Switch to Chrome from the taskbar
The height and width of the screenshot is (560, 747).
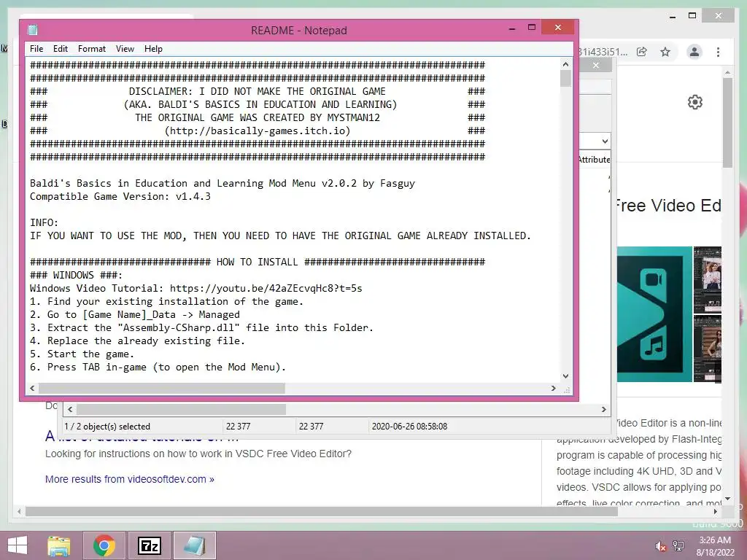(x=104, y=545)
